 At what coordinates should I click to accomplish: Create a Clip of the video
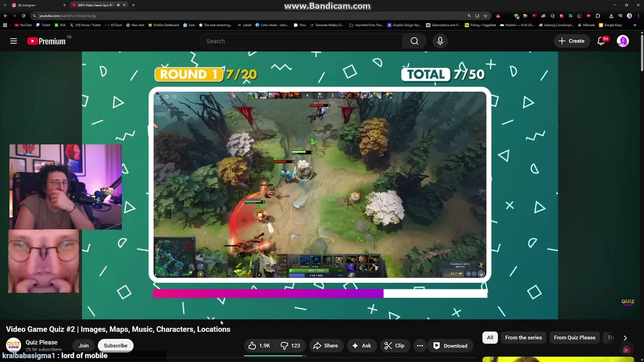point(394,345)
